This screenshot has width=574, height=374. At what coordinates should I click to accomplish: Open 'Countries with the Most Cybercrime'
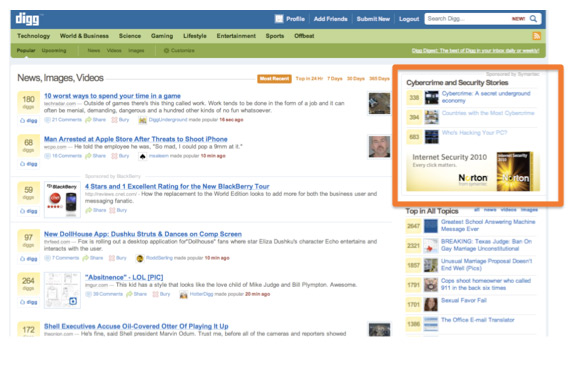point(488,113)
